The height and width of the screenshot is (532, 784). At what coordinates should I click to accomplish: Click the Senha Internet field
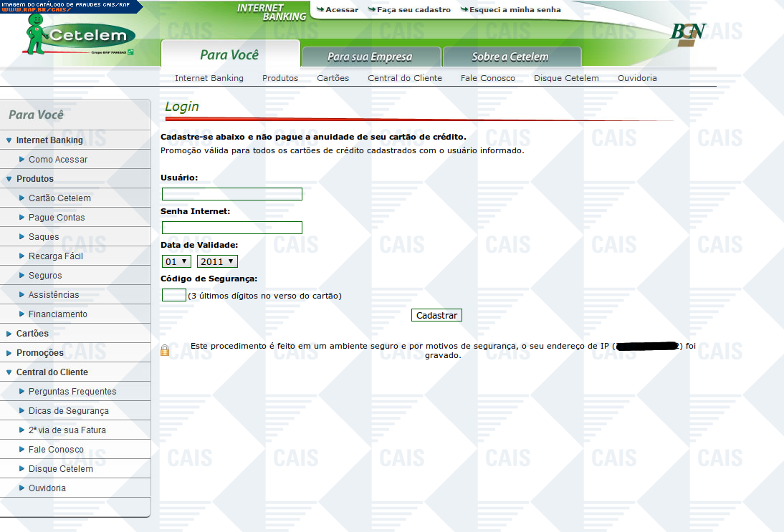pyautogui.click(x=232, y=228)
